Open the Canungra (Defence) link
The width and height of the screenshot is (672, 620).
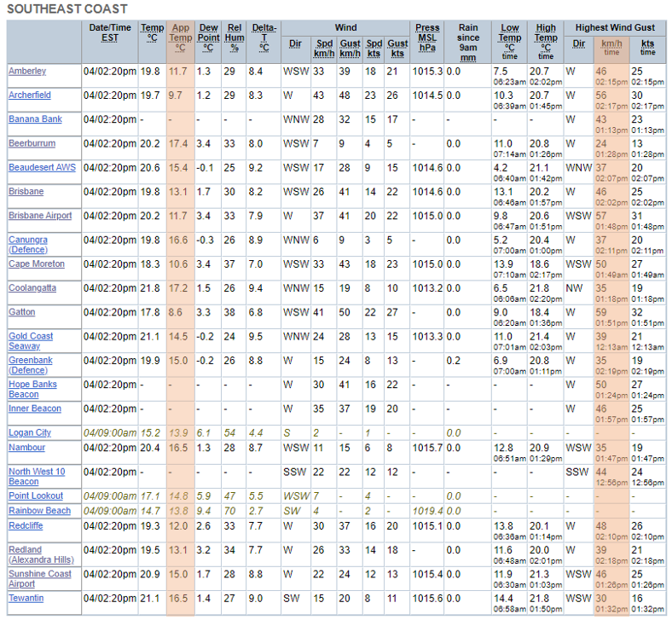(28, 245)
